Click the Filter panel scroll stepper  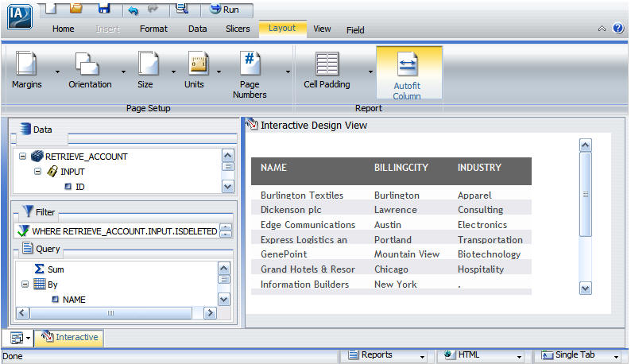point(226,230)
